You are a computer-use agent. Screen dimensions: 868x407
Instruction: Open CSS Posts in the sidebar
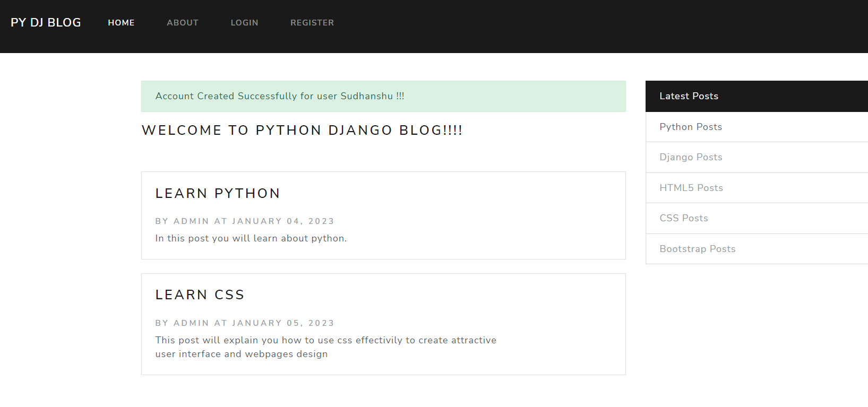tap(757, 218)
